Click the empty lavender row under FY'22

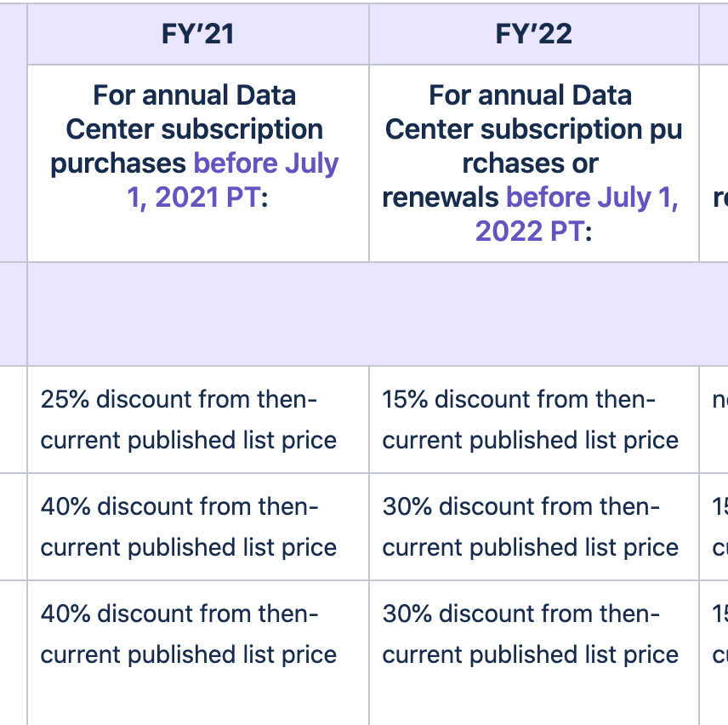click(534, 313)
